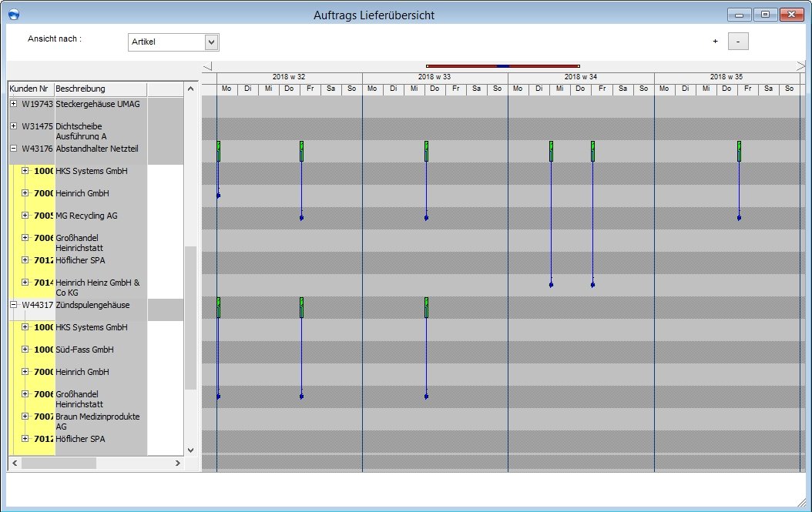Viewport: 812px width, 512px height.
Task: Click Abstandhalter green marker in week 33
Action: [x=426, y=151]
